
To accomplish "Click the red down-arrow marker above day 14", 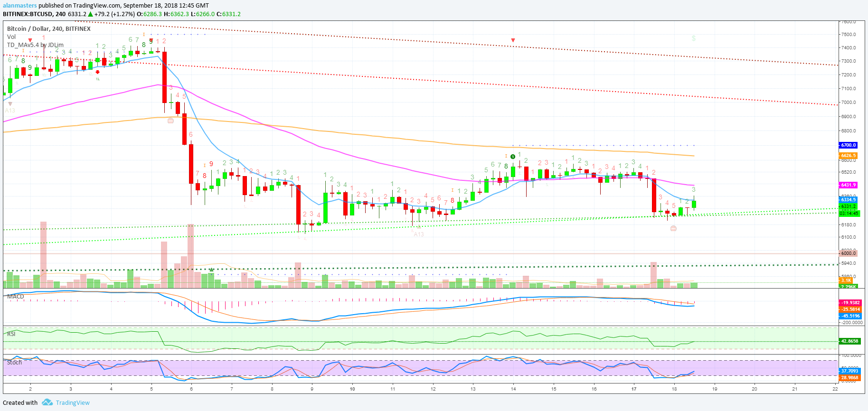I will (513, 40).
